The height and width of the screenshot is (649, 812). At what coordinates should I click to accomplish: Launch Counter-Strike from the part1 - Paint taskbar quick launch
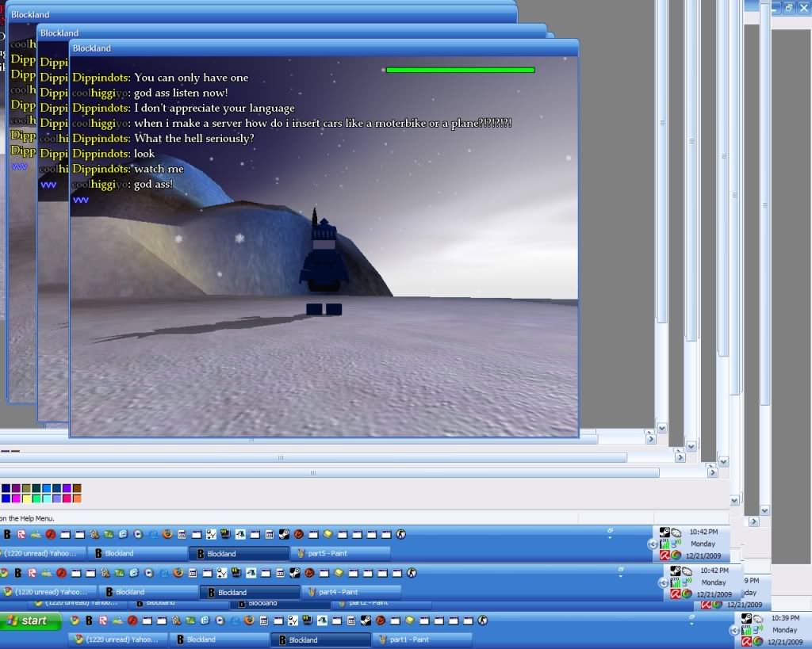(483, 620)
